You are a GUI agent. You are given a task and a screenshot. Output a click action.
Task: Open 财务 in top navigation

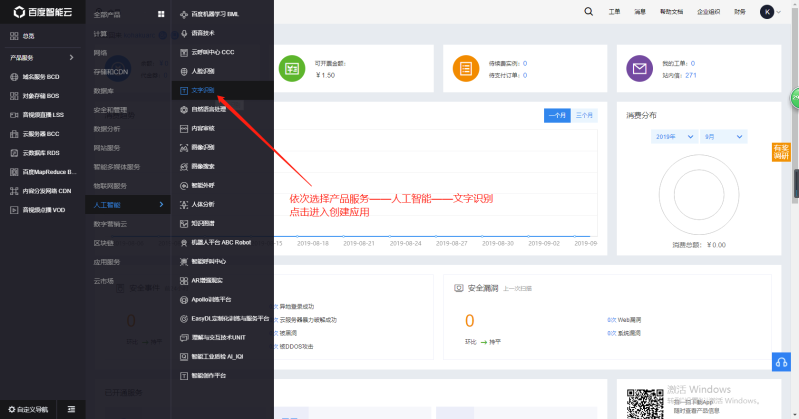point(740,12)
